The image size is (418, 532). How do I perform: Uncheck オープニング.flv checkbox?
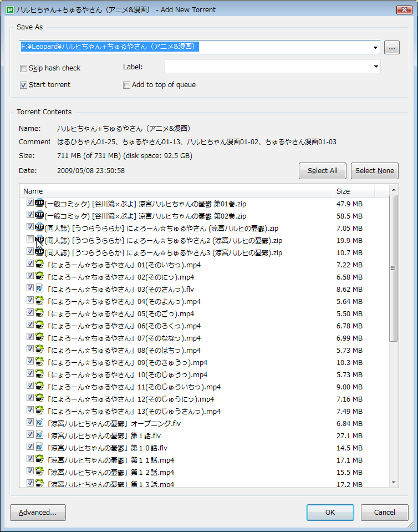click(30, 422)
